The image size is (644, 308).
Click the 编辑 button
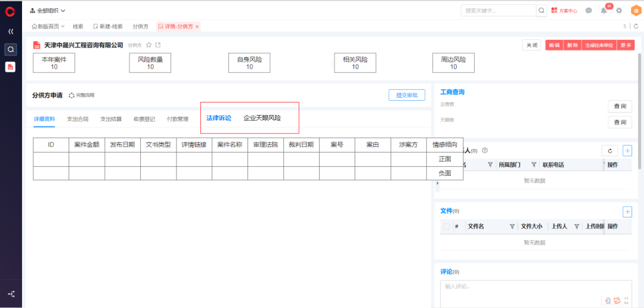click(555, 45)
